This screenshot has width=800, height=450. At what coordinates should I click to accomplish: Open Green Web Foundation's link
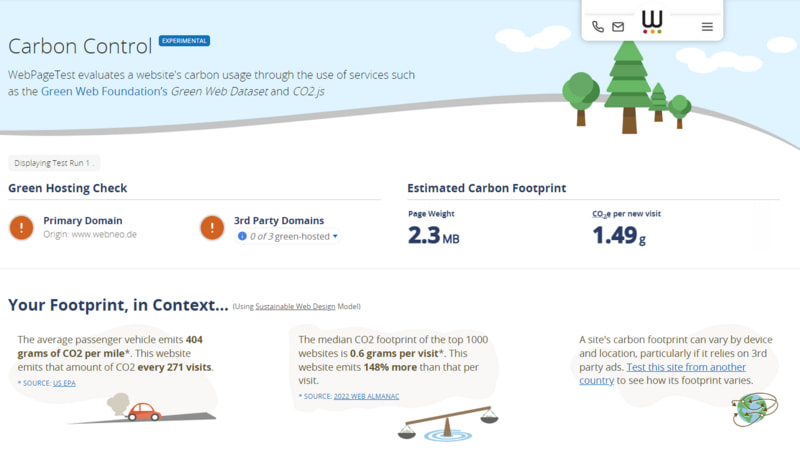[104, 91]
